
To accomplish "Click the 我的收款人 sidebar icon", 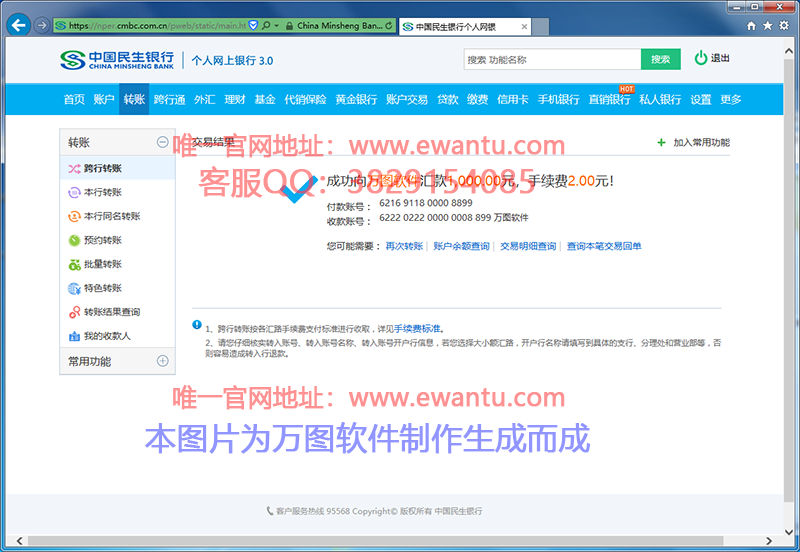I will click(74, 336).
